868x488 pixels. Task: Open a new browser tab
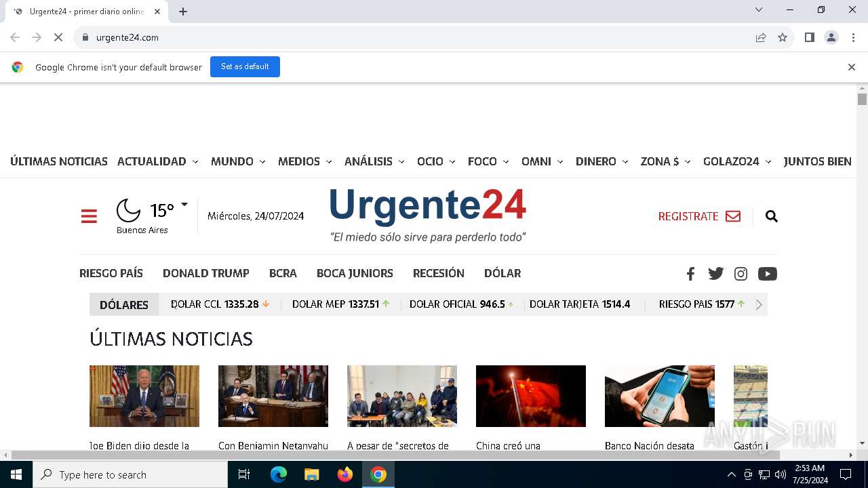click(183, 12)
